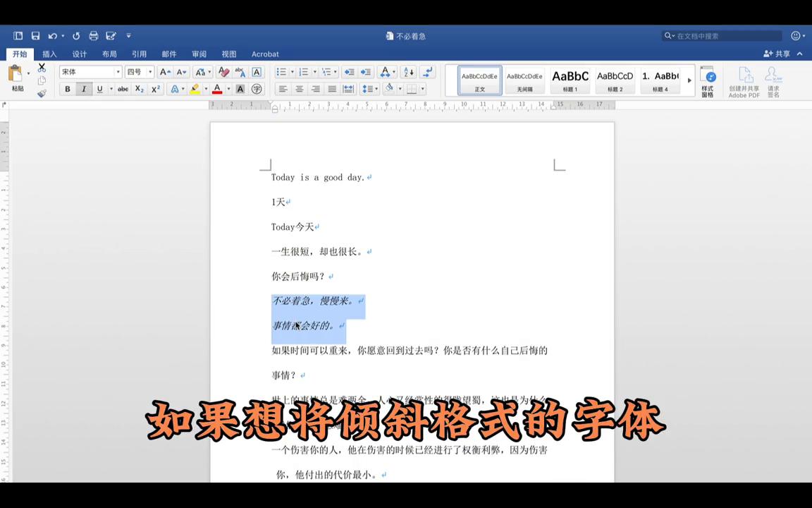Apply subscript with the X₂ button
This screenshot has width=812, height=508.
[x=140, y=89]
